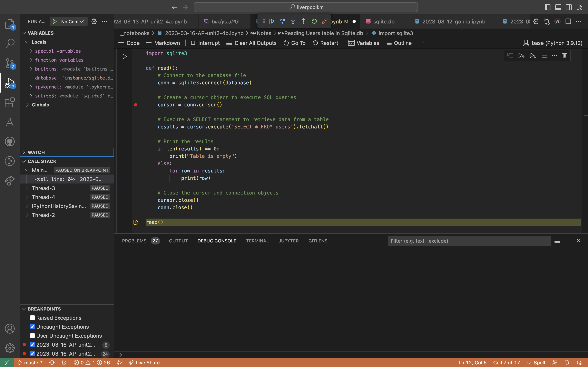Disable the Uncaught Exceptions checkbox
Viewport: 588px width, 367px height.
[32, 326]
